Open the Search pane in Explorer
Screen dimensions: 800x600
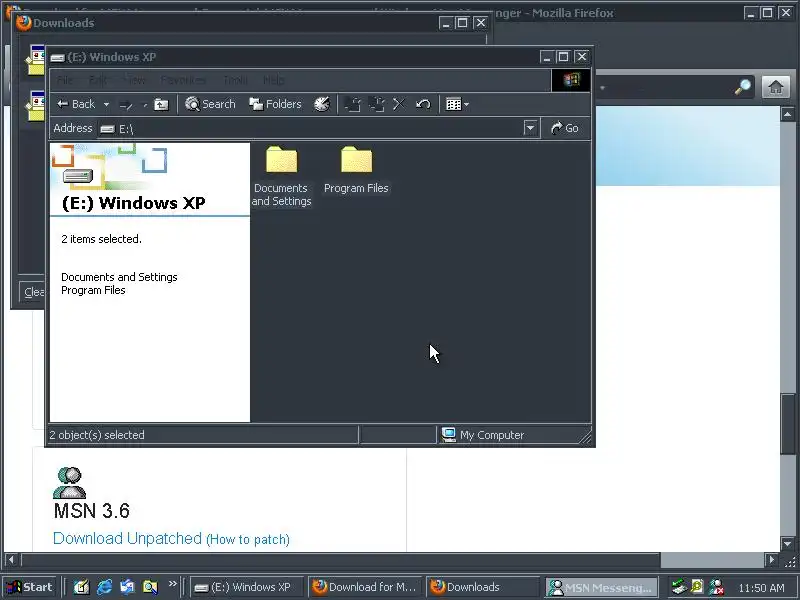(210, 104)
